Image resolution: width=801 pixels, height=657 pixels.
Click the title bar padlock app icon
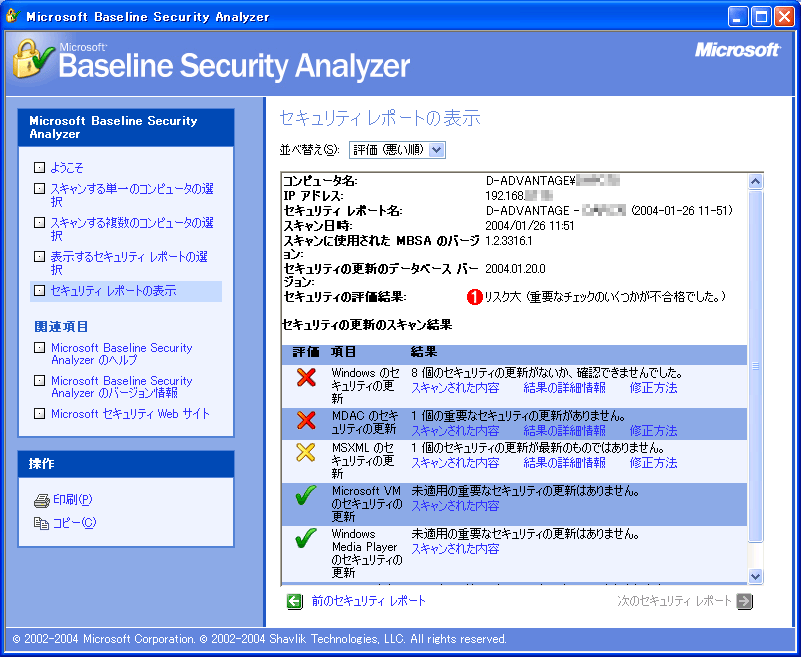[13, 16]
